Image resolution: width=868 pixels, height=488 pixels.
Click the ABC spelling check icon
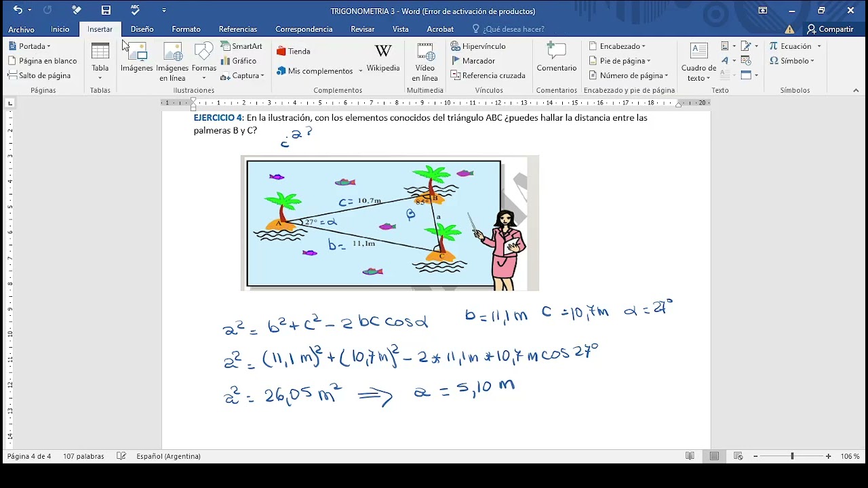tap(136, 10)
